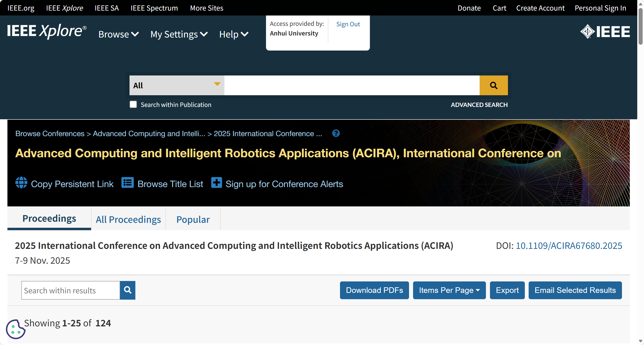Click the globe icon for persistent link
The width and height of the screenshot is (644, 345).
pos(21,183)
